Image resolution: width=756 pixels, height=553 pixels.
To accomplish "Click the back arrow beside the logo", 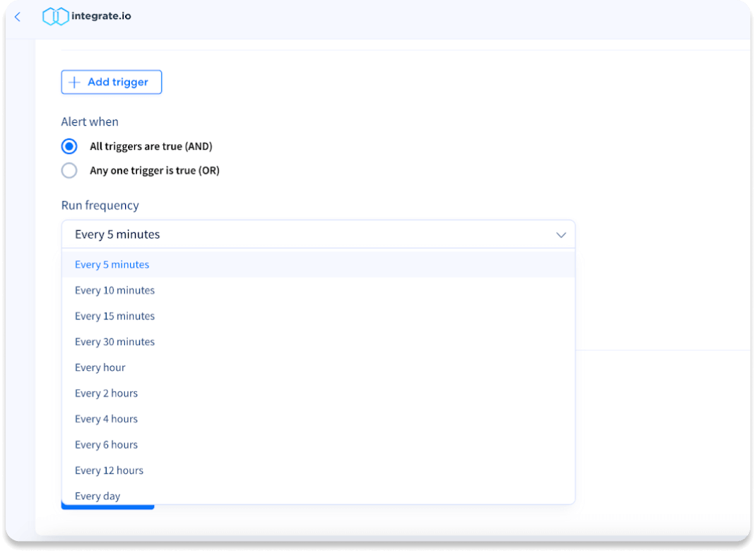I will 18,17.
